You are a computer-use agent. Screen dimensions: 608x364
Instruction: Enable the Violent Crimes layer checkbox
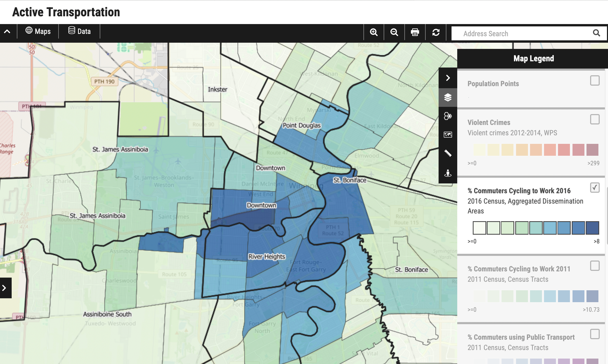(595, 119)
